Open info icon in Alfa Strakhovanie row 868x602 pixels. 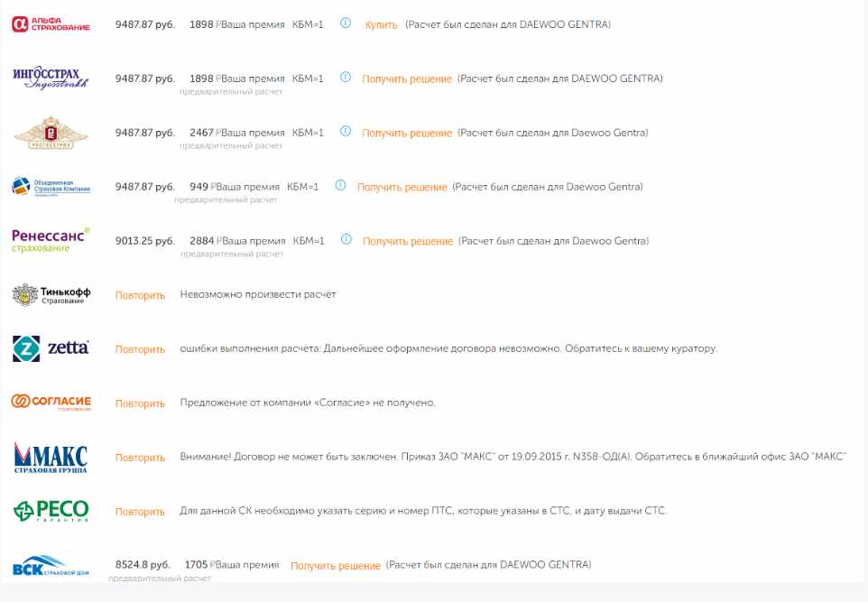coord(345,23)
